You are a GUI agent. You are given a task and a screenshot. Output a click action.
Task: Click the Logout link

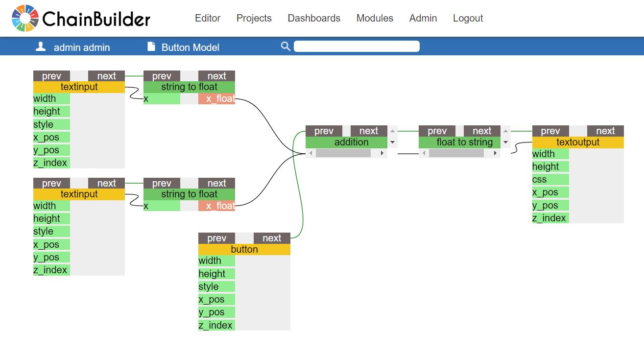point(468,18)
